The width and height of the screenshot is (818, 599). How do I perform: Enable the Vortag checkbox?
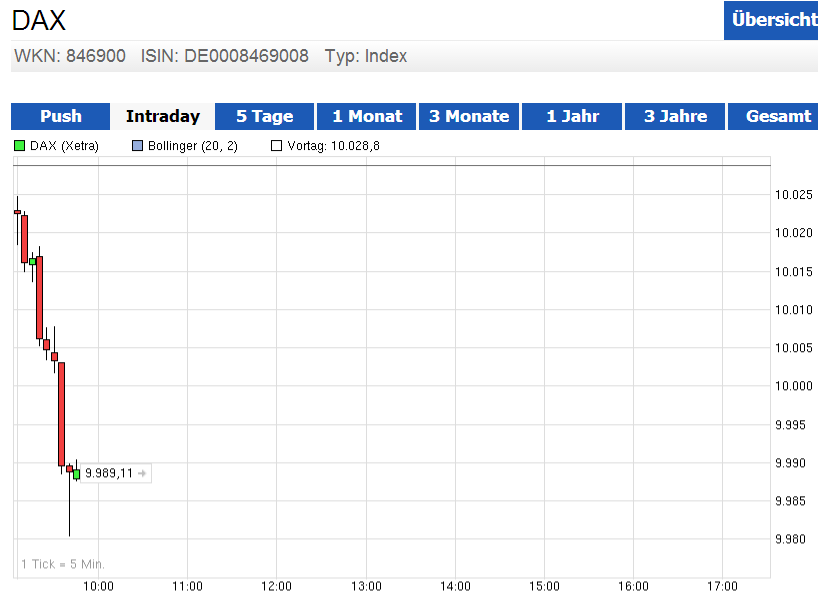(276, 146)
